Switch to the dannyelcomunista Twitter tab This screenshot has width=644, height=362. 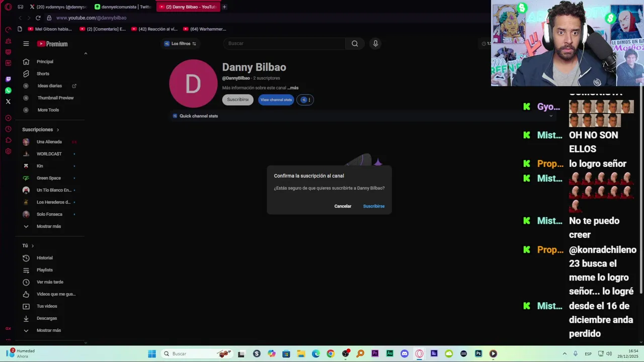(123, 7)
